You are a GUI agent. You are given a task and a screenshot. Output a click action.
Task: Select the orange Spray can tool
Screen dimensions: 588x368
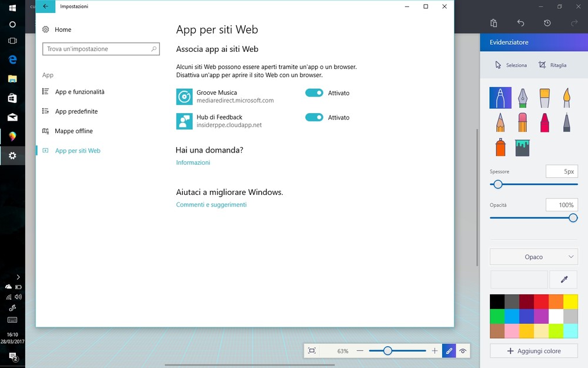pyautogui.click(x=500, y=147)
